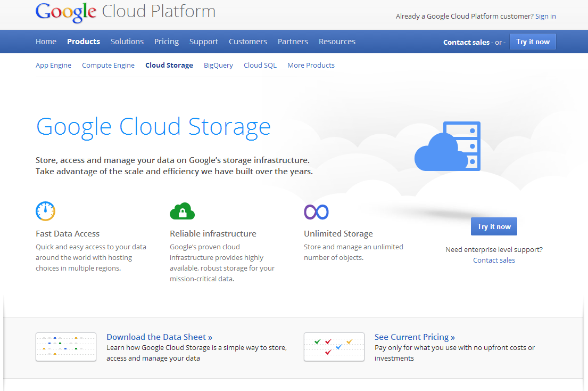Select Pricing in the navigation bar

[167, 42]
